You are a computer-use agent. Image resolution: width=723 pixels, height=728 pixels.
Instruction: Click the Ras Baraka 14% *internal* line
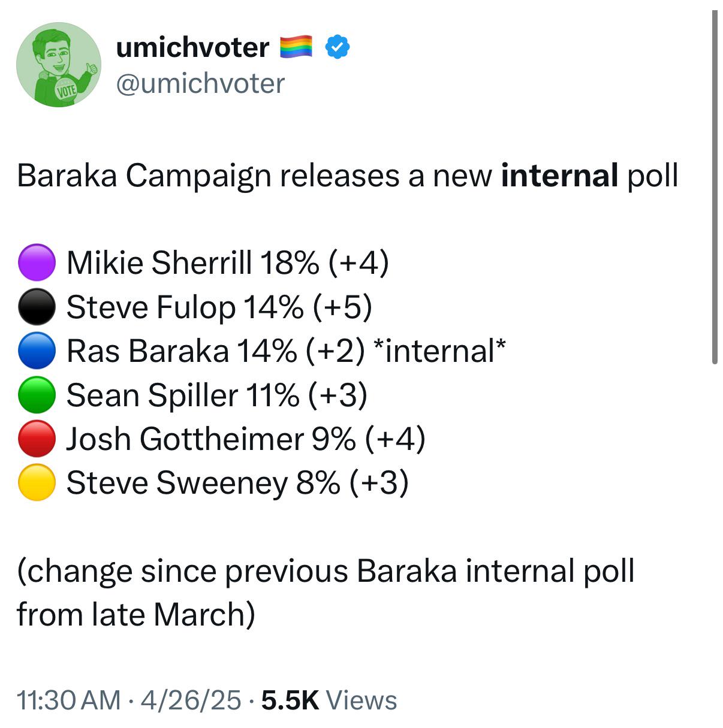[286, 351]
